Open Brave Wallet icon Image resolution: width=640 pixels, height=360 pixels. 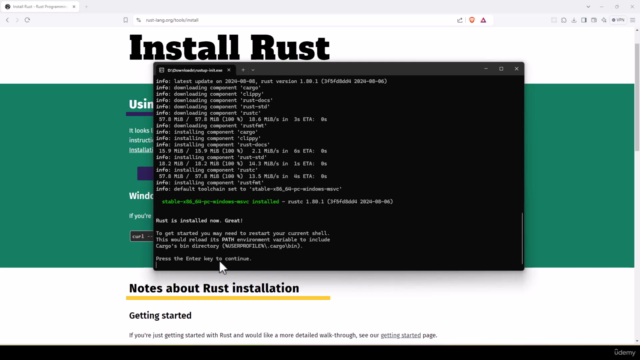pos(594,20)
